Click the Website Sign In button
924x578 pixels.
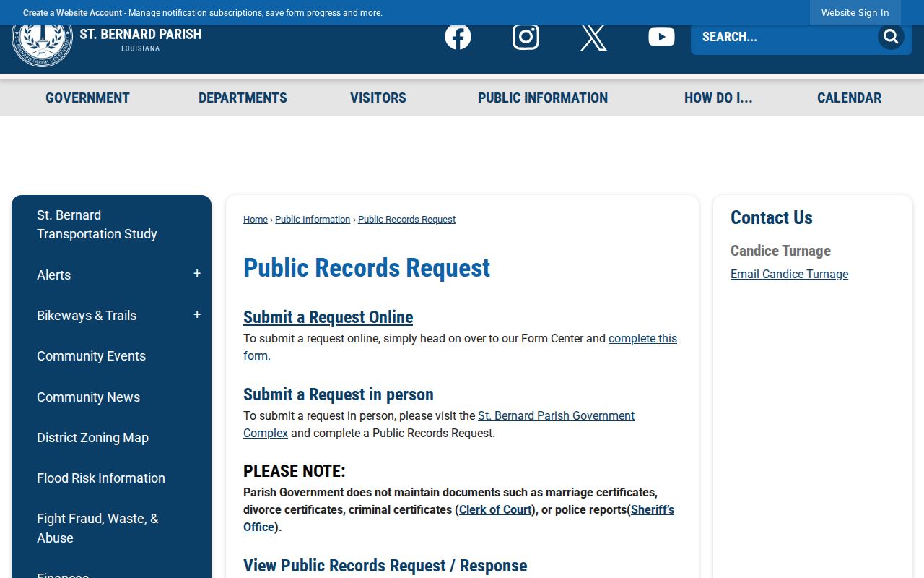(855, 13)
